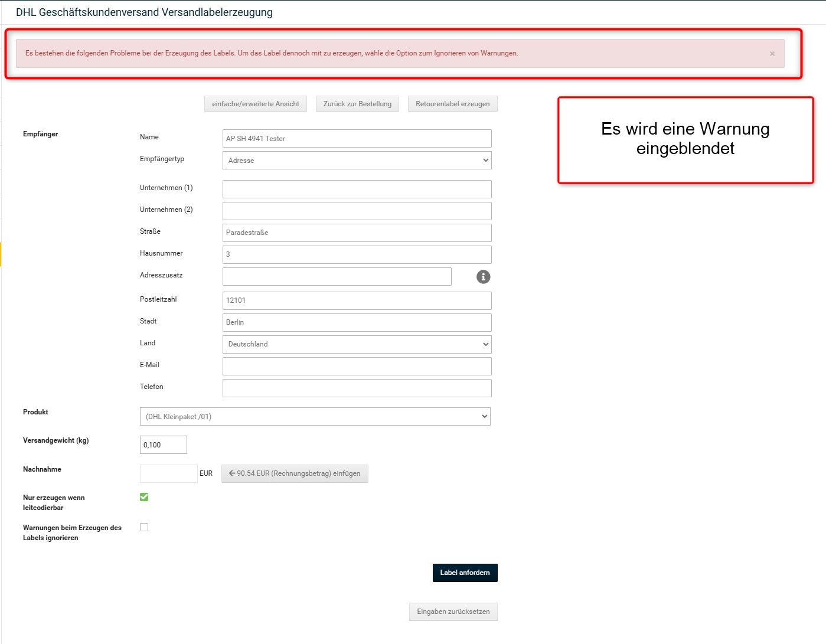Click the Telefon input field
The height and width of the screenshot is (644, 826).
point(357,388)
